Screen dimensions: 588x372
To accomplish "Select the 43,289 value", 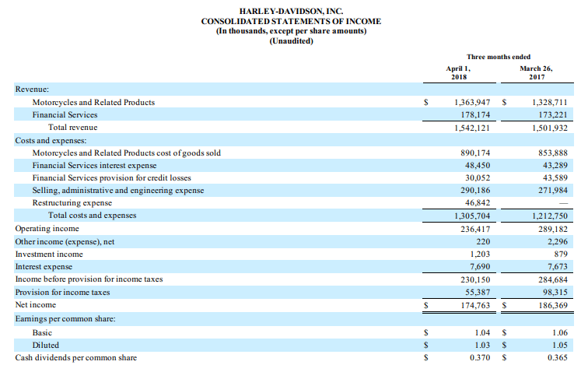I will pyautogui.click(x=555, y=165).
